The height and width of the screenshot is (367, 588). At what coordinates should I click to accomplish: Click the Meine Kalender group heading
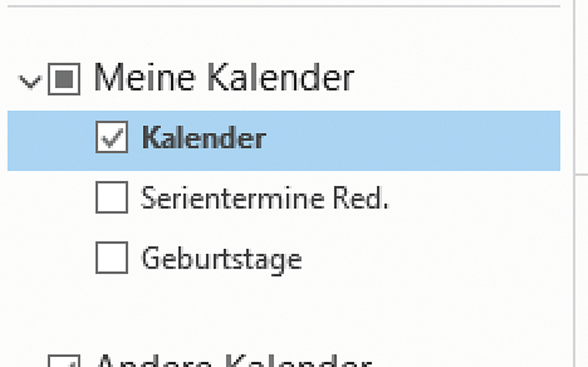click(x=224, y=78)
